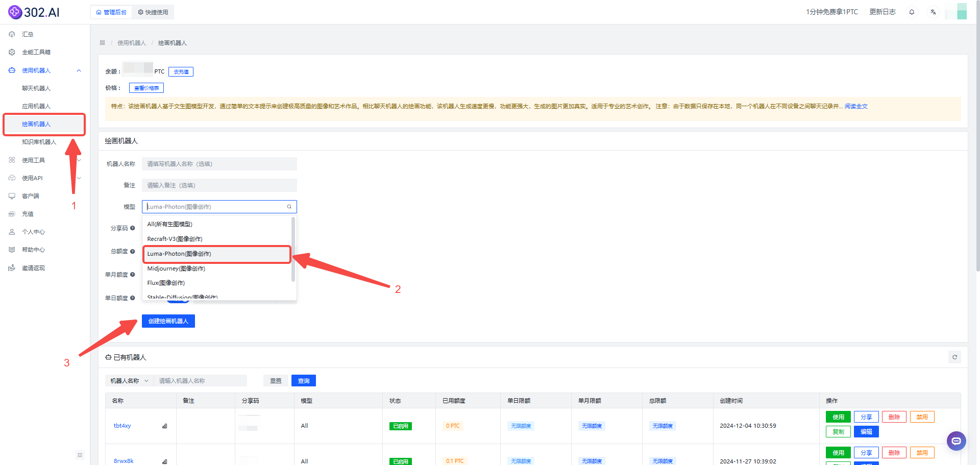This screenshot has height=465, width=980.
Task: Click 删除 button for tbt4xy robot
Action: (x=894, y=417)
